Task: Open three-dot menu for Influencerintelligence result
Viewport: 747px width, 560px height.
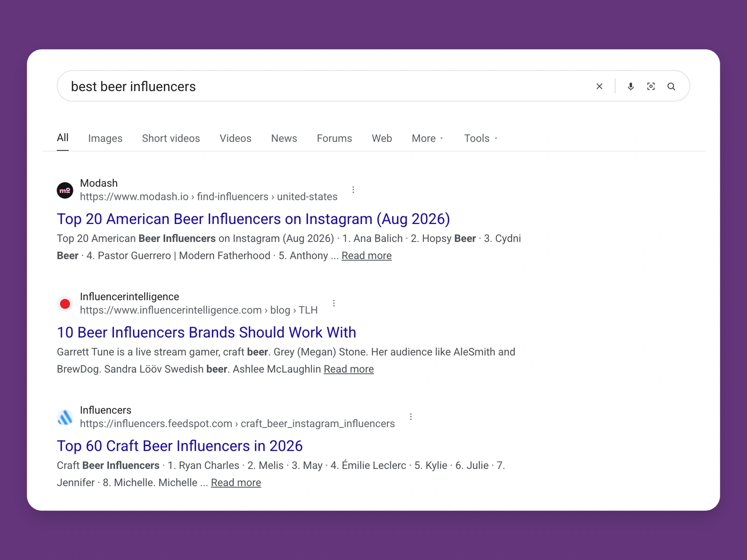Action: pos(334,303)
